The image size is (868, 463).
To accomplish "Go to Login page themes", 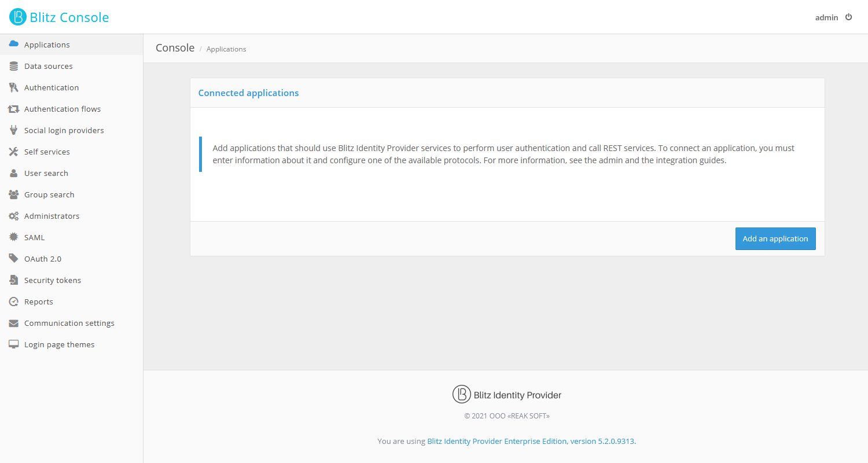I will click(72, 344).
